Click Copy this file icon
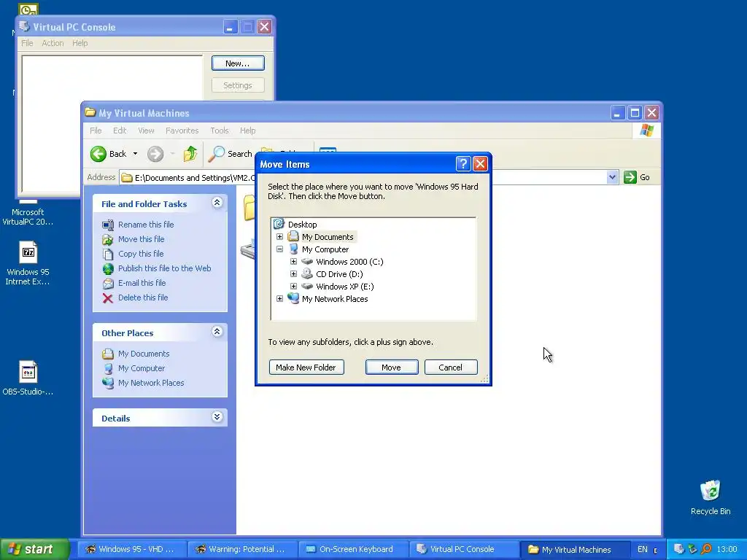 click(x=108, y=254)
